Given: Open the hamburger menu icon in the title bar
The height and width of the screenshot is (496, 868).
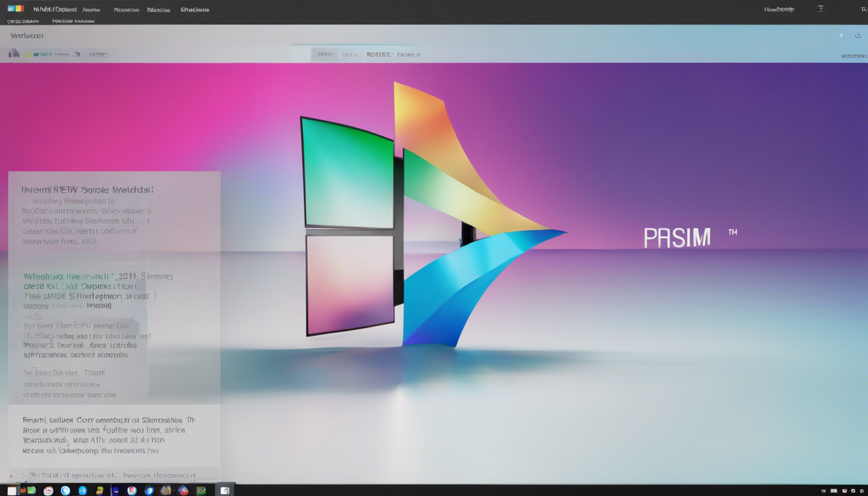Looking at the screenshot, I should point(822,9).
